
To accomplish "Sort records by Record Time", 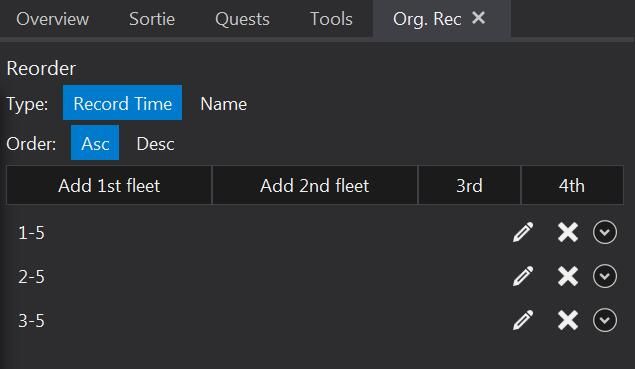I will 122,102.
